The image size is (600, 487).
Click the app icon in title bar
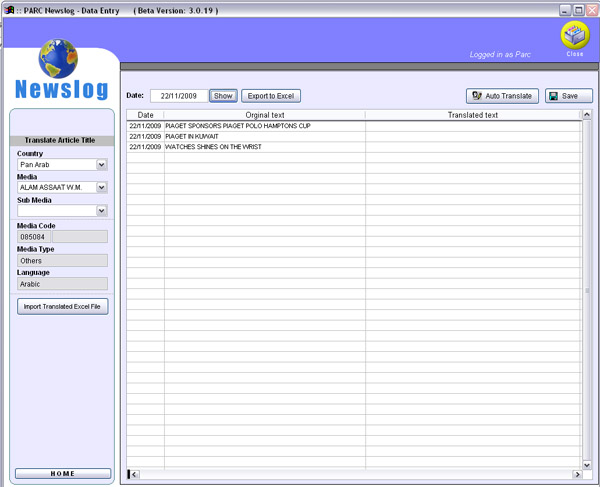[x=9, y=10]
